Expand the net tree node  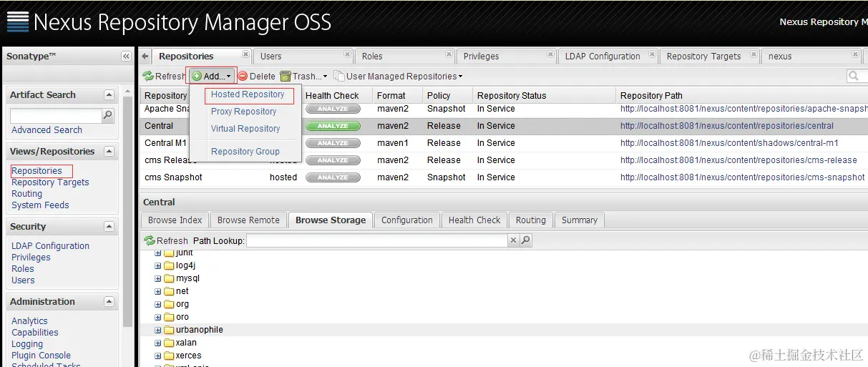(x=158, y=291)
